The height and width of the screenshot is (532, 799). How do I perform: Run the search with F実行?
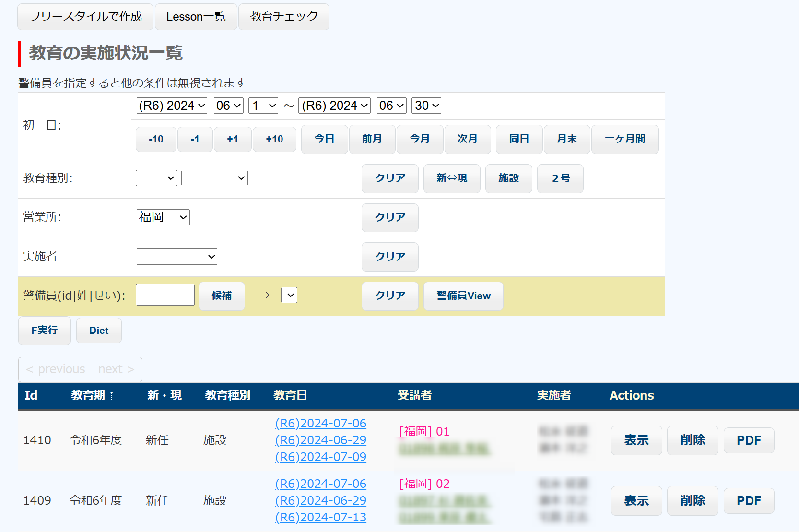click(x=45, y=331)
